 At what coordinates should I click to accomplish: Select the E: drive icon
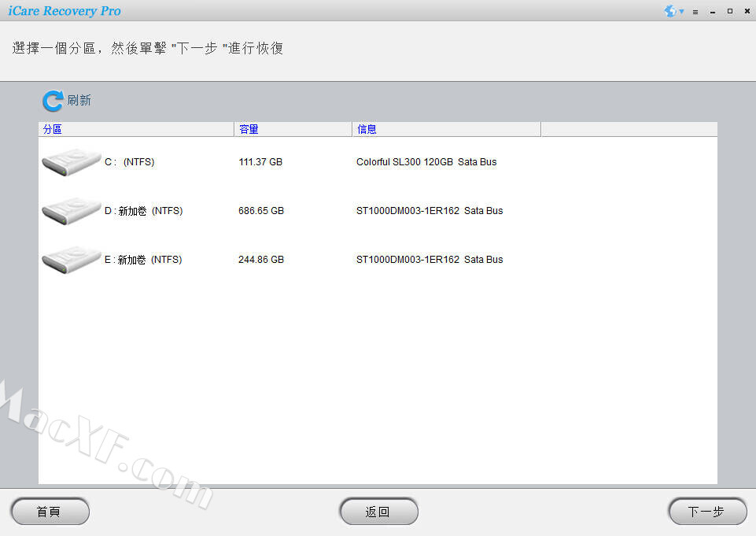[x=71, y=260]
